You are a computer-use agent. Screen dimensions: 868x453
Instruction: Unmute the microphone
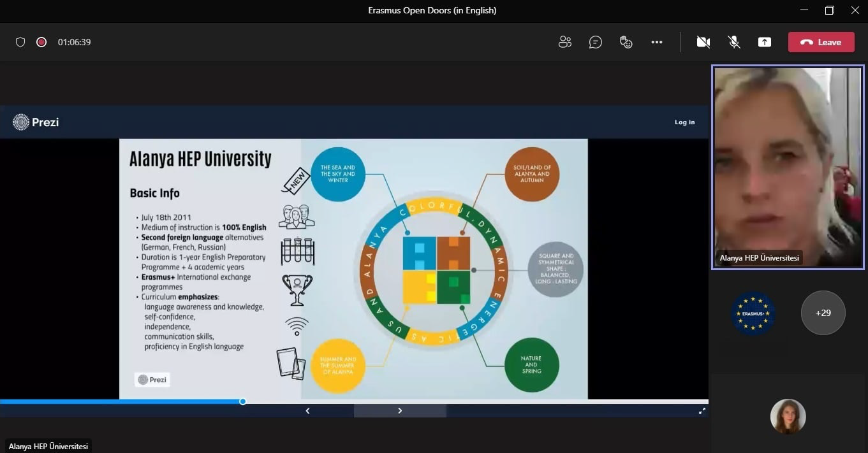click(x=734, y=42)
